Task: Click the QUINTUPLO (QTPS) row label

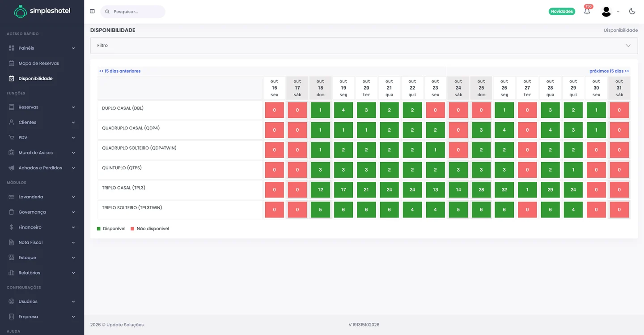Action: click(x=122, y=168)
